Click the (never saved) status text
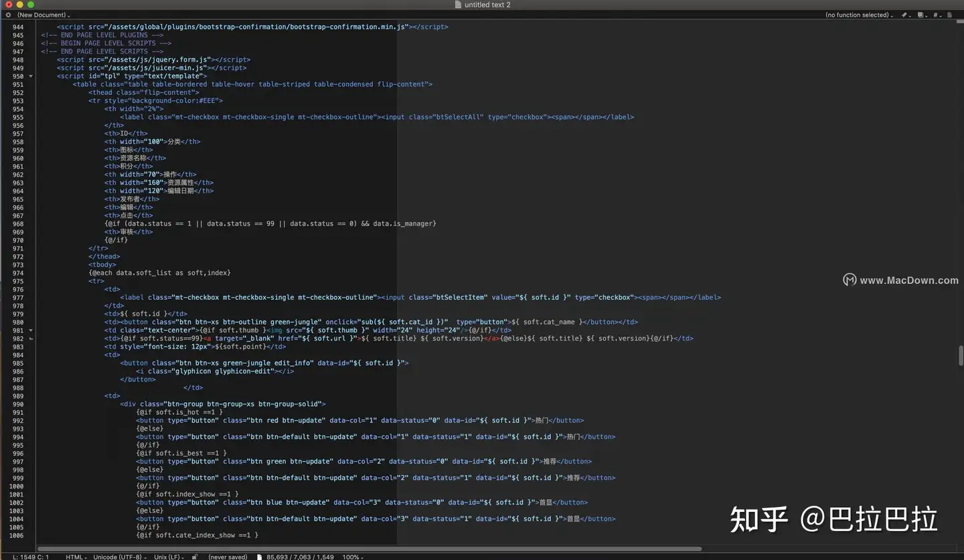 (x=228, y=557)
